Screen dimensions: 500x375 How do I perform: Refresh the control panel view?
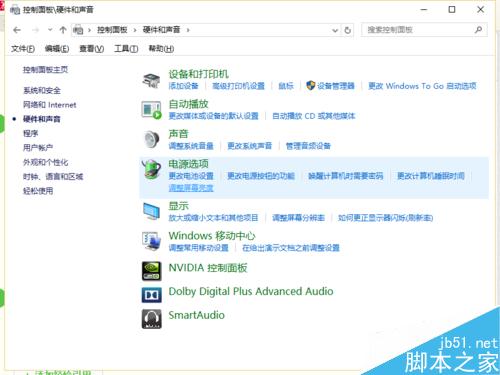(348, 30)
